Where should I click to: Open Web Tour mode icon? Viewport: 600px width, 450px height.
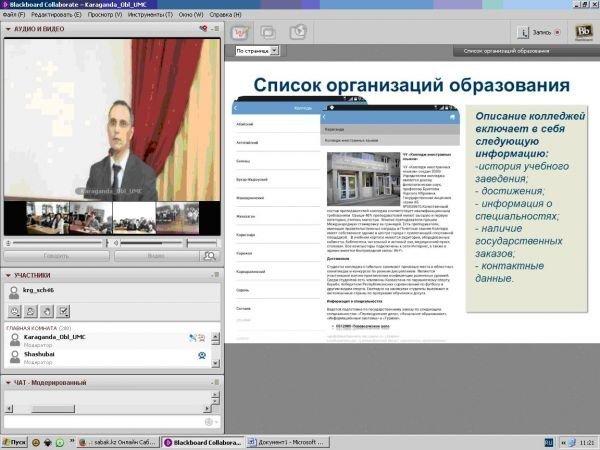297,32
